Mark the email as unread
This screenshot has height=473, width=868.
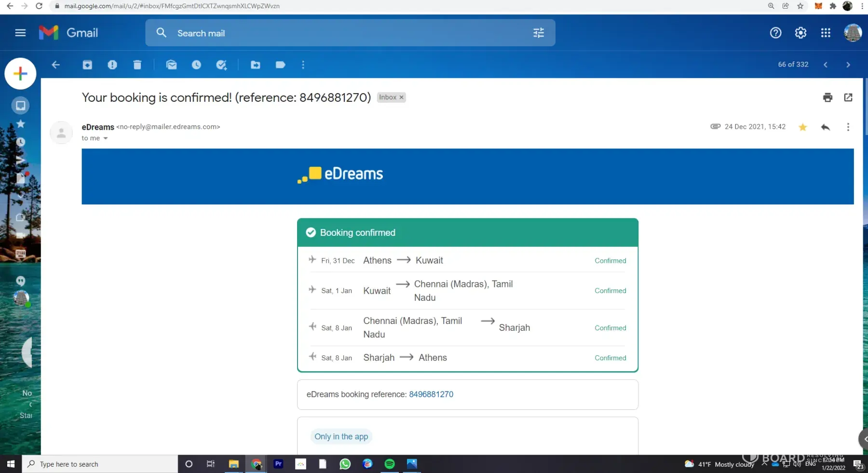(171, 65)
